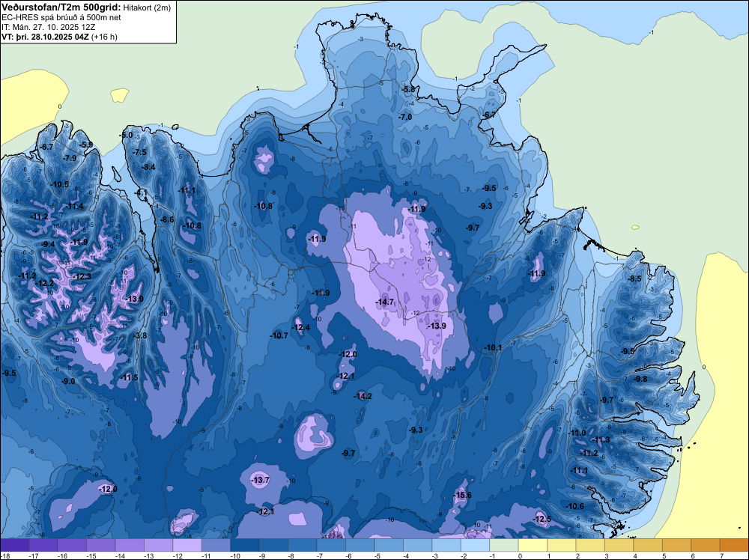The height and width of the screenshot is (560, 749).
Task: Click legend swatch between -18 and -17
Action: [14, 545]
